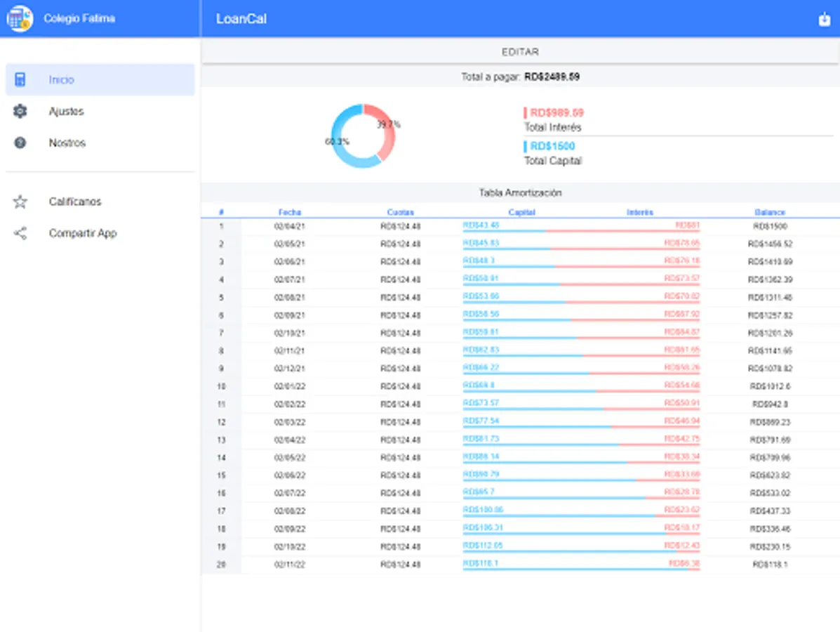Click the Interés column header

[639, 212]
